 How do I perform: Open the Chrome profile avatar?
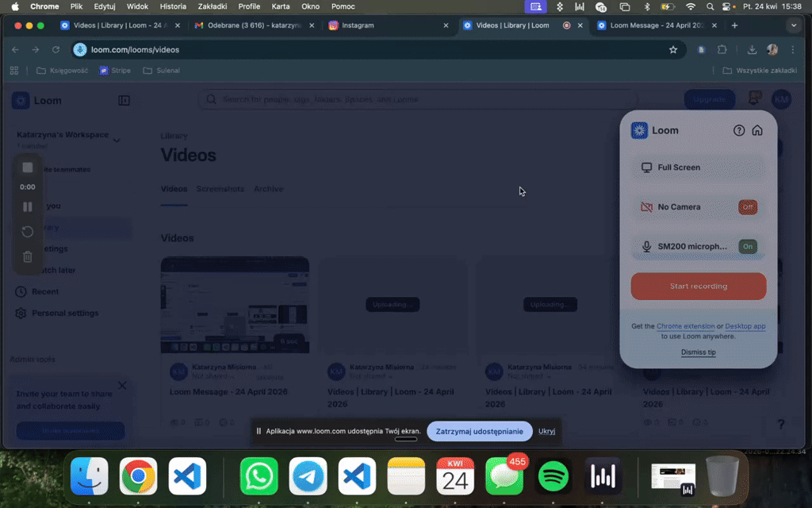point(772,50)
